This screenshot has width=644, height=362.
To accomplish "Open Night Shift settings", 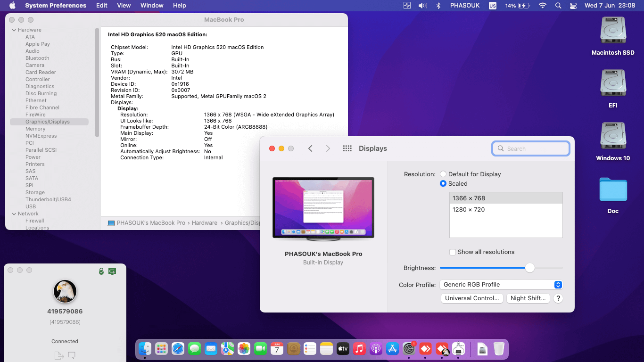I will tap(528, 298).
